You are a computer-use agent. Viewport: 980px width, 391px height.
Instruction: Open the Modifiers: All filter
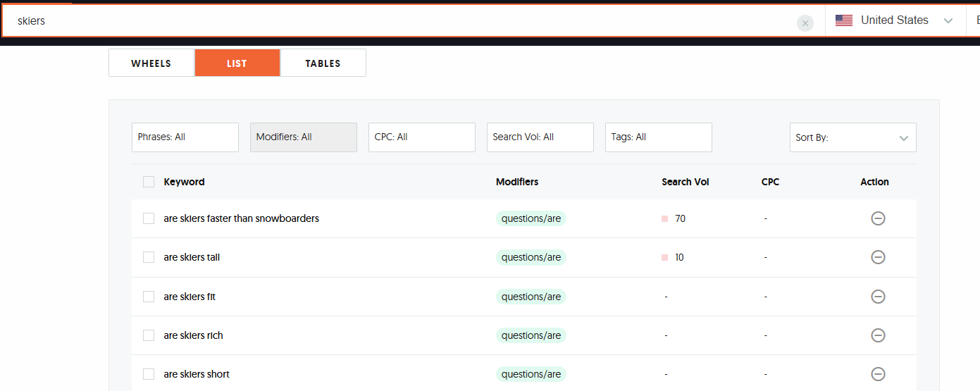[x=303, y=137]
